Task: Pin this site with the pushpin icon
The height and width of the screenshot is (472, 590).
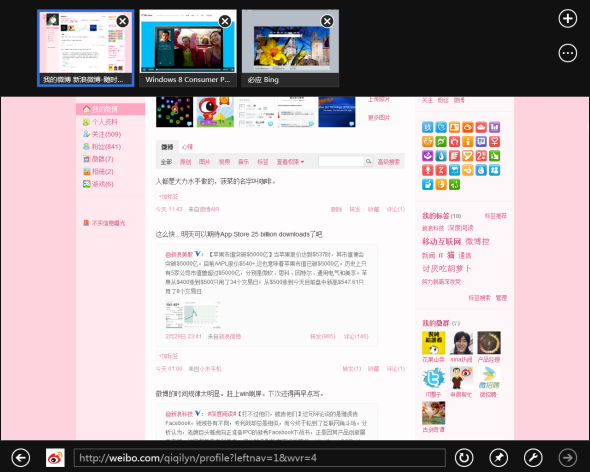Action: click(x=498, y=458)
